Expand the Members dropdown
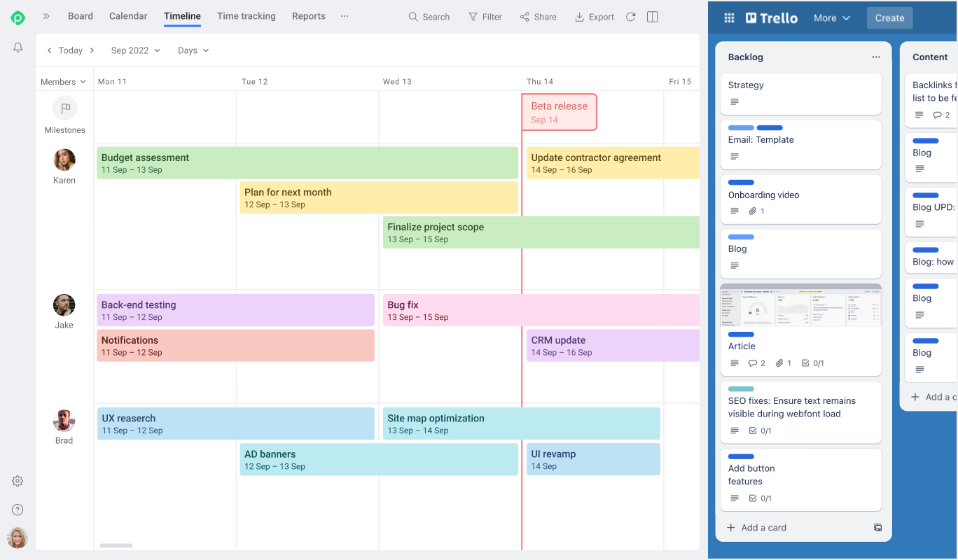The width and height of the screenshot is (958, 560). tap(63, 81)
